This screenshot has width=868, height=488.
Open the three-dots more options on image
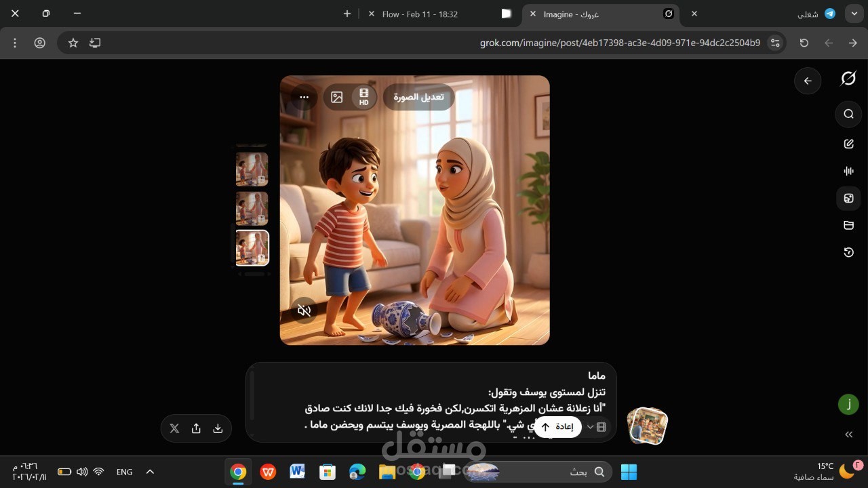[x=304, y=97]
